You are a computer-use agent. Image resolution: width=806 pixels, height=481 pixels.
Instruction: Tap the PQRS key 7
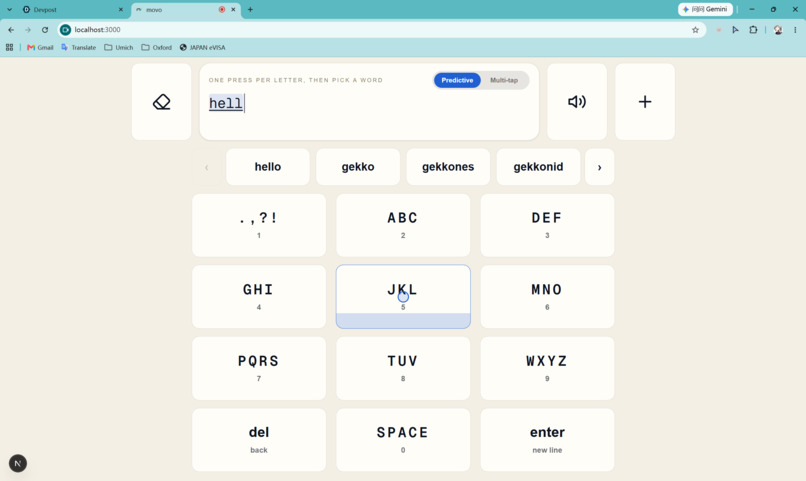259,368
